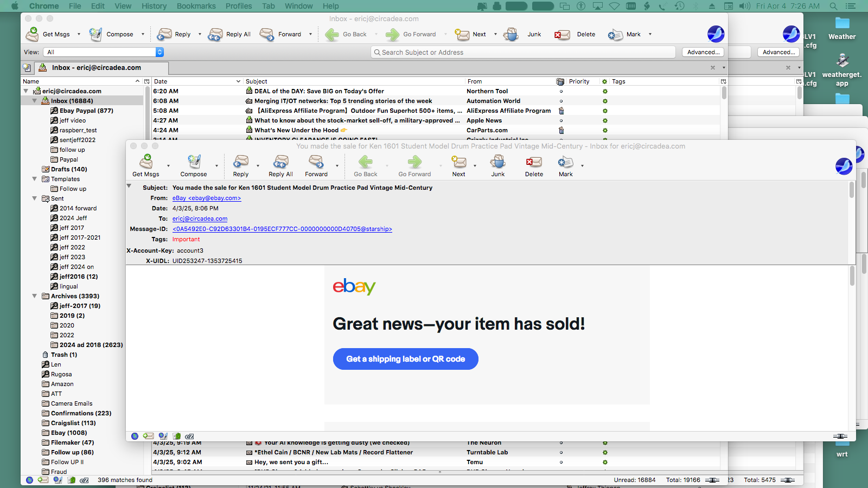The height and width of the screenshot is (488, 868).
Task: Toggle read status dot for Turntable Lab email
Action: coord(561,453)
